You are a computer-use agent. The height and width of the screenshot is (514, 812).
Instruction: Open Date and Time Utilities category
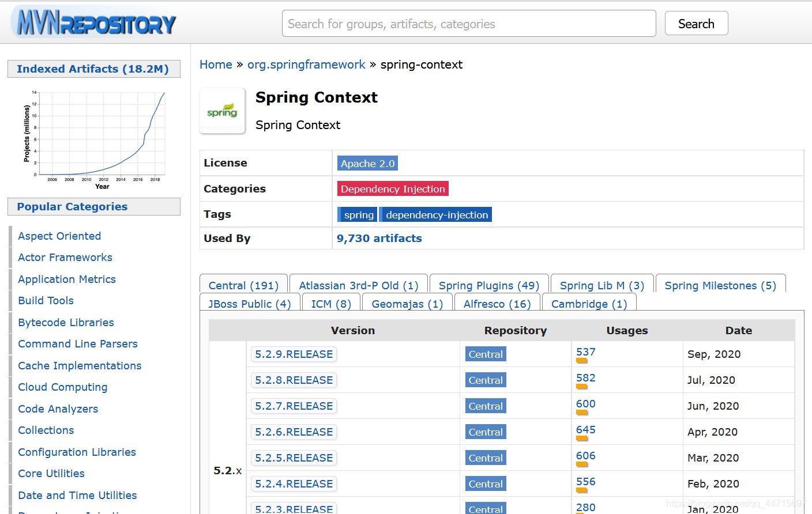coord(77,496)
